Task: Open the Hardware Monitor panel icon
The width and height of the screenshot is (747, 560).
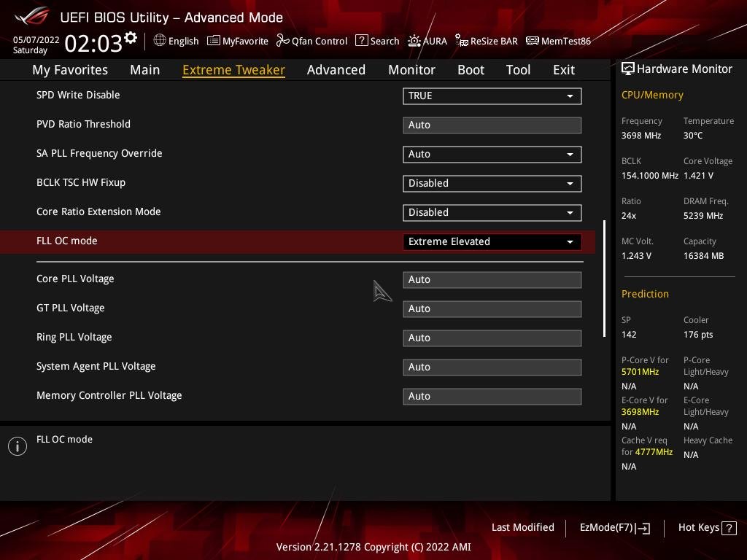Action: [x=628, y=69]
